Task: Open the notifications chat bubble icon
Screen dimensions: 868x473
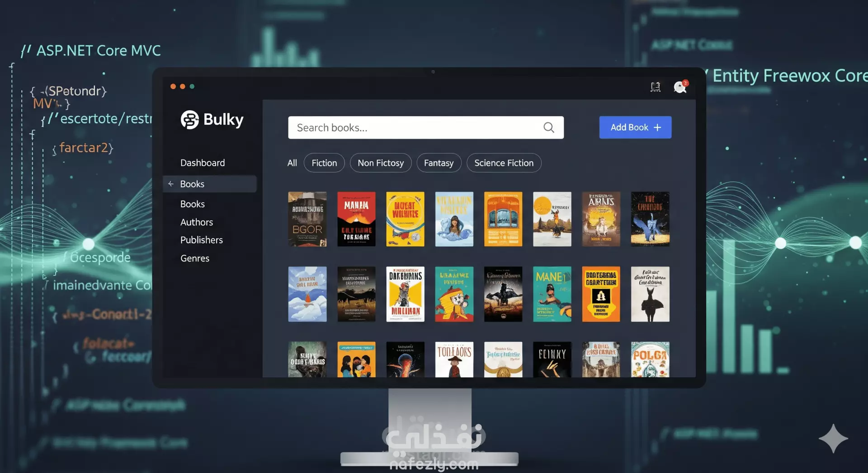Action: pos(680,87)
